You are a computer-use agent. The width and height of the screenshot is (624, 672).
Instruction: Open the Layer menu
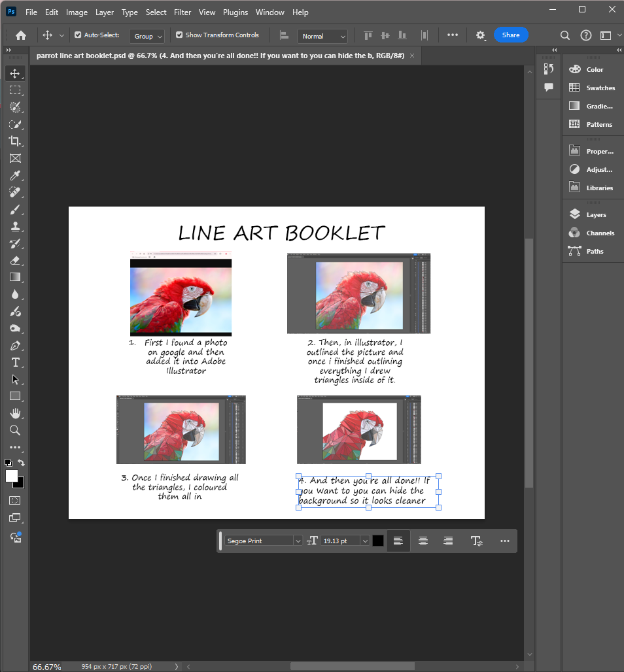pyautogui.click(x=104, y=12)
